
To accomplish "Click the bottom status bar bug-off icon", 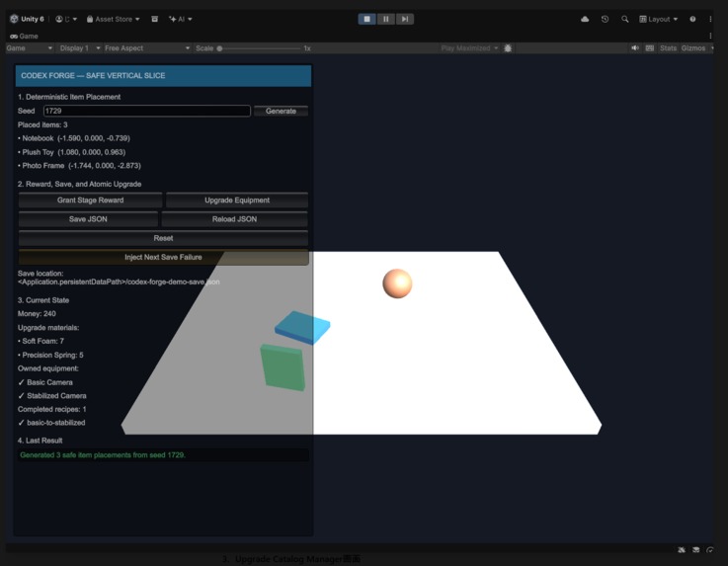I will (x=682, y=550).
